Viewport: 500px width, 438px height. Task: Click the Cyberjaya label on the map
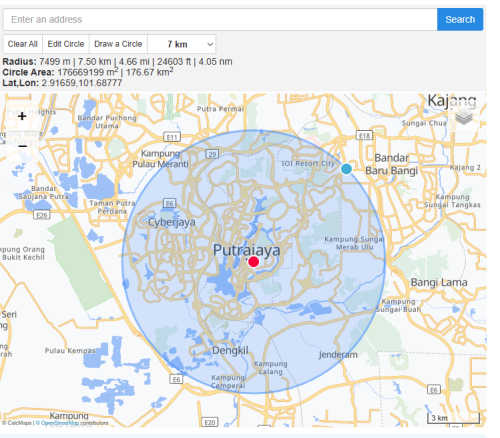click(171, 222)
